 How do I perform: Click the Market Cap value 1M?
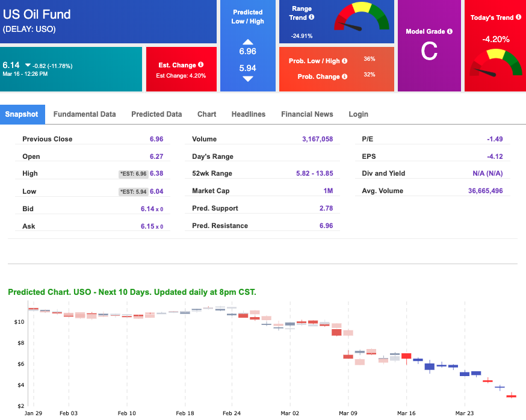[328, 191]
